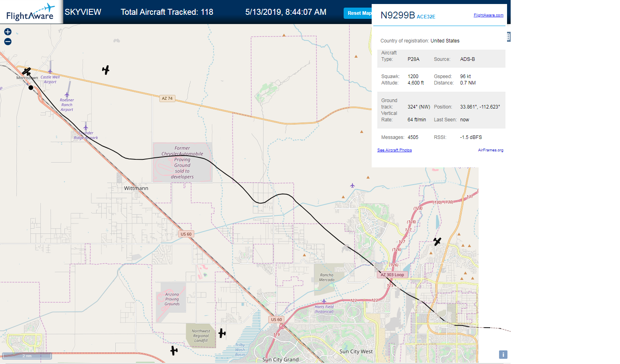Zoom in with the plus map button
The width and height of the screenshot is (620, 364).
pos(8,32)
